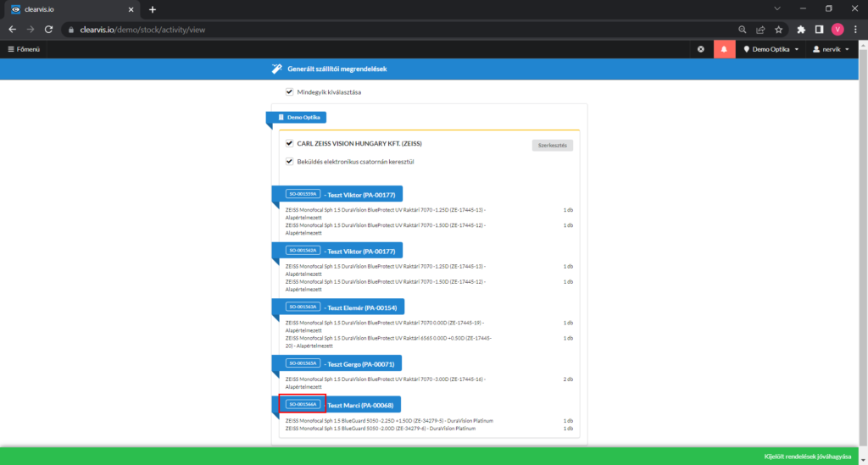Open the red notification bell
The width and height of the screenshot is (868, 465).
pos(724,49)
